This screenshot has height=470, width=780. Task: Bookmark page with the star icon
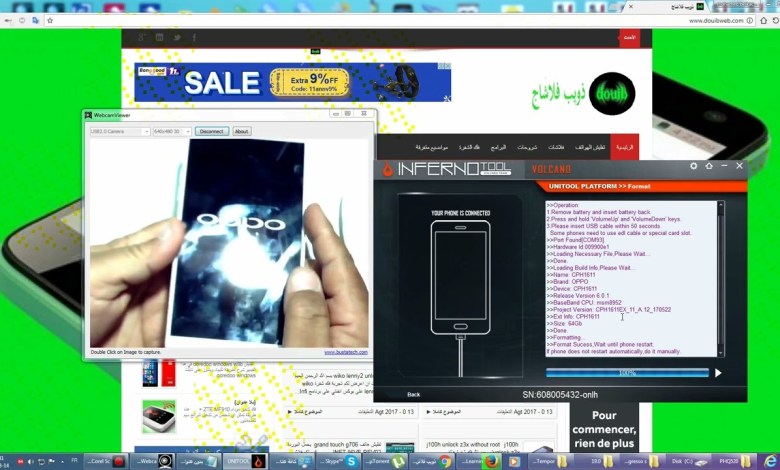point(51,20)
